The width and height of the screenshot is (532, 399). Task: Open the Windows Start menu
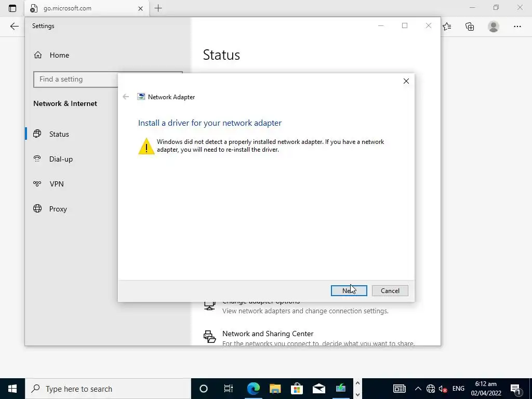pos(12,389)
